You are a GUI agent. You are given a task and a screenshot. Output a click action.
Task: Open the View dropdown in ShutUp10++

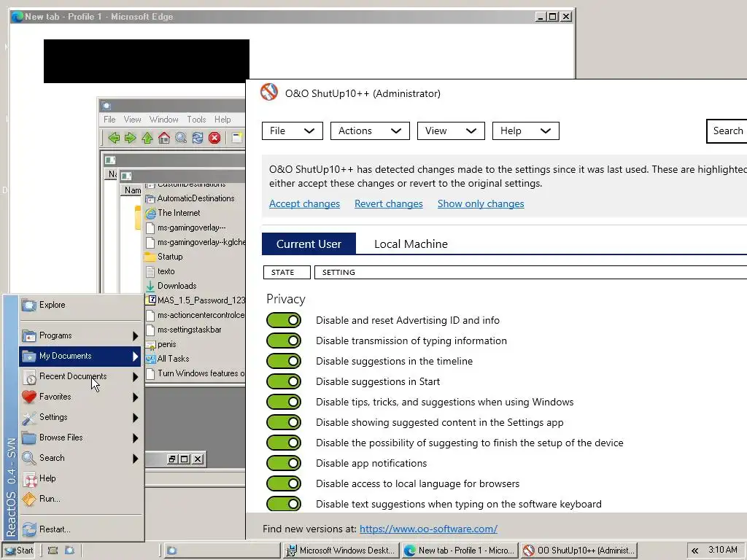[x=451, y=131]
